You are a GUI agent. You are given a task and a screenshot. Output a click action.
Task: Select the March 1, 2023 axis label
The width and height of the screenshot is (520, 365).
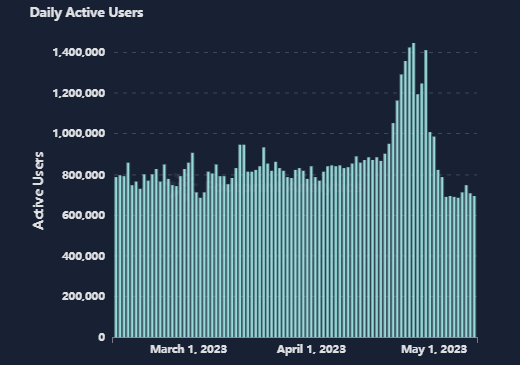188,349
